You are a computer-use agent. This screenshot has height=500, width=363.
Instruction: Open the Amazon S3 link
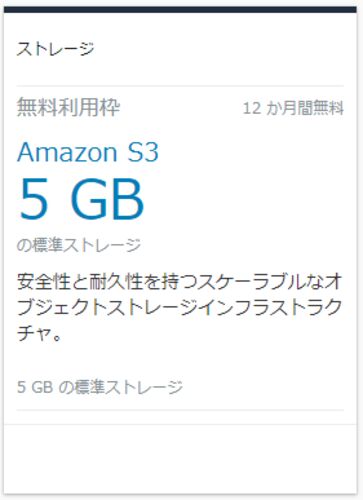[x=88, y=152]
